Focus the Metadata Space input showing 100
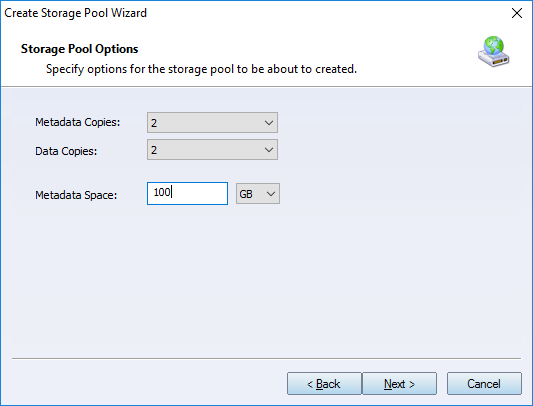533x406 pixels. pyautogui.click(x=187, y=193)
